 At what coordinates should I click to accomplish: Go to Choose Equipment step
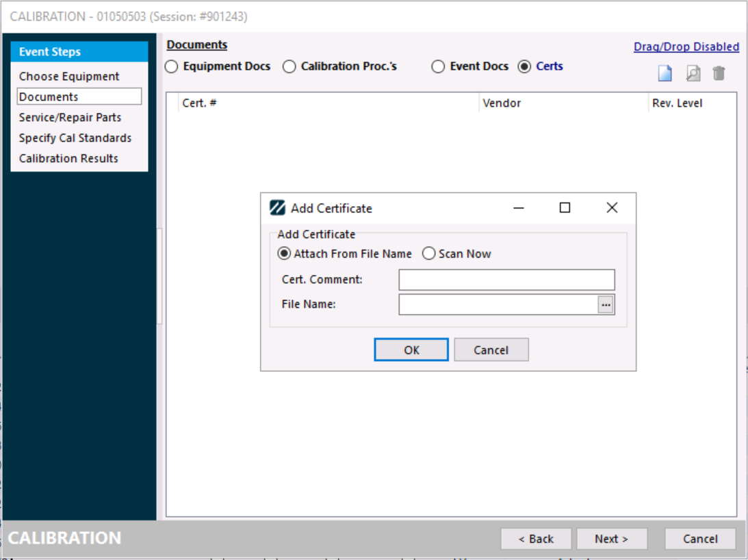(x=69, y=77)
